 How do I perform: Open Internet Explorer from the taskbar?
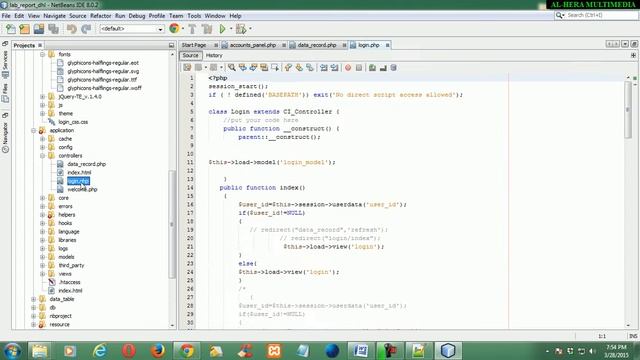coord(99,351)
